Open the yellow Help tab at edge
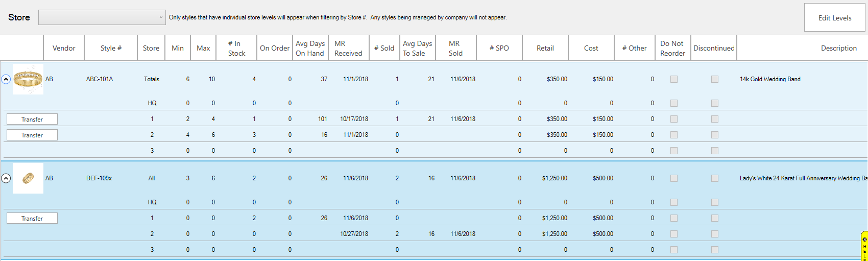The height and width of the screenshot is (261, 868). point(864,247)
